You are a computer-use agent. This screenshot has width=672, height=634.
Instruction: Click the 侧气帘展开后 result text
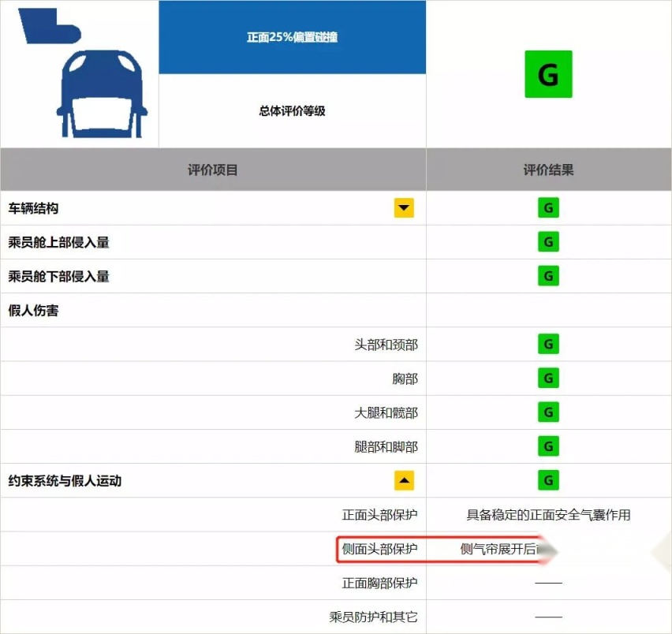click(498, 549)
